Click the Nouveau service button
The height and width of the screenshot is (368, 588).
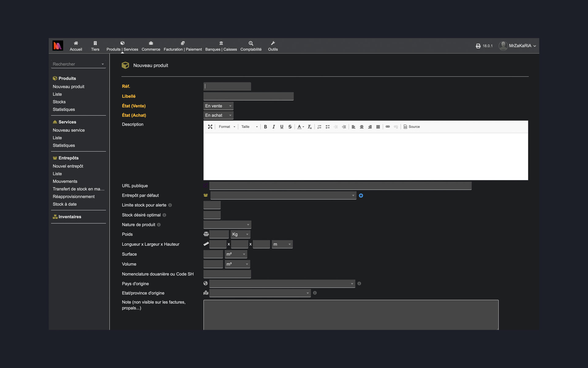pos(69,130)
